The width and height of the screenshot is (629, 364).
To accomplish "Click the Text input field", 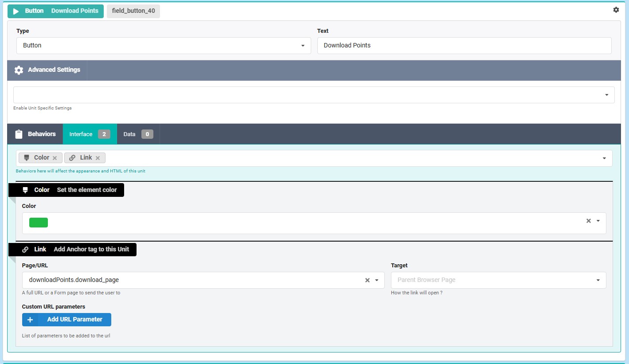I will 464,46.
